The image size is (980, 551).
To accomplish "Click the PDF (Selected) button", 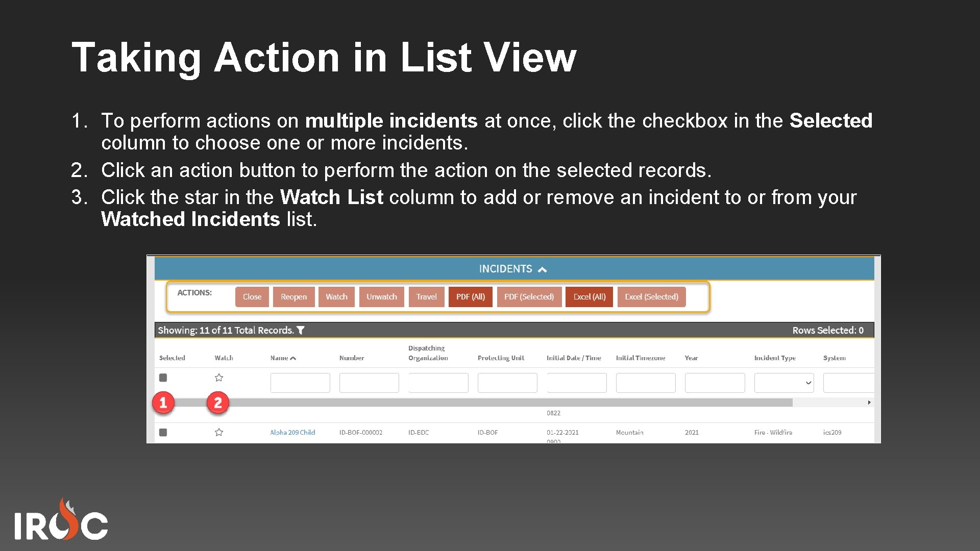I will click(529, 296).
